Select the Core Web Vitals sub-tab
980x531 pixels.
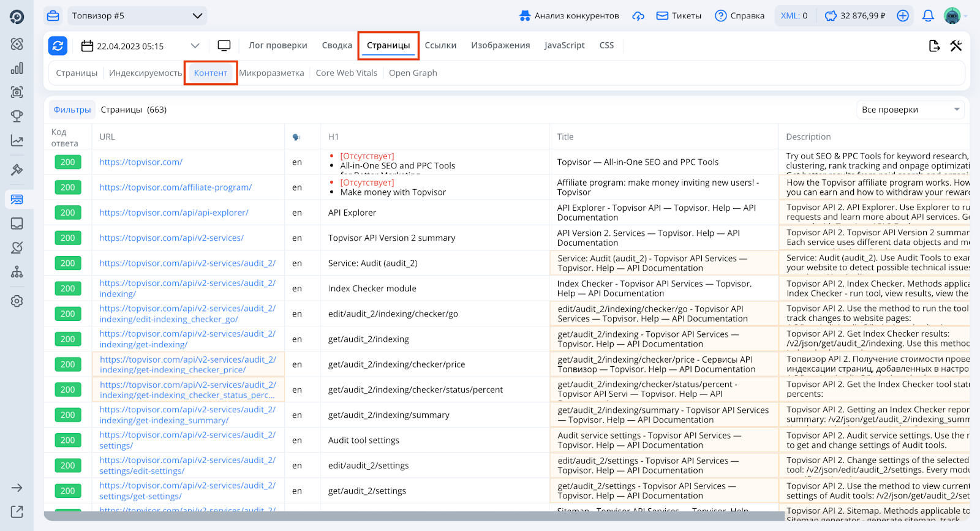tap(347, 73)
